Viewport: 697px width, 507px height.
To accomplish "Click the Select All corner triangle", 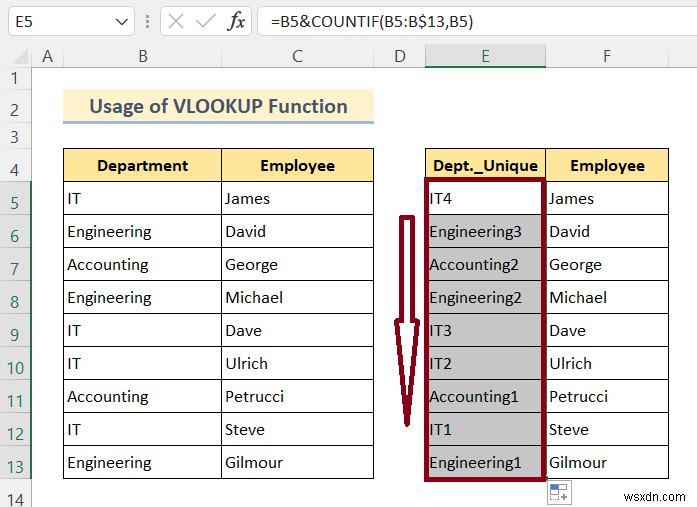I will pos(20,57).
